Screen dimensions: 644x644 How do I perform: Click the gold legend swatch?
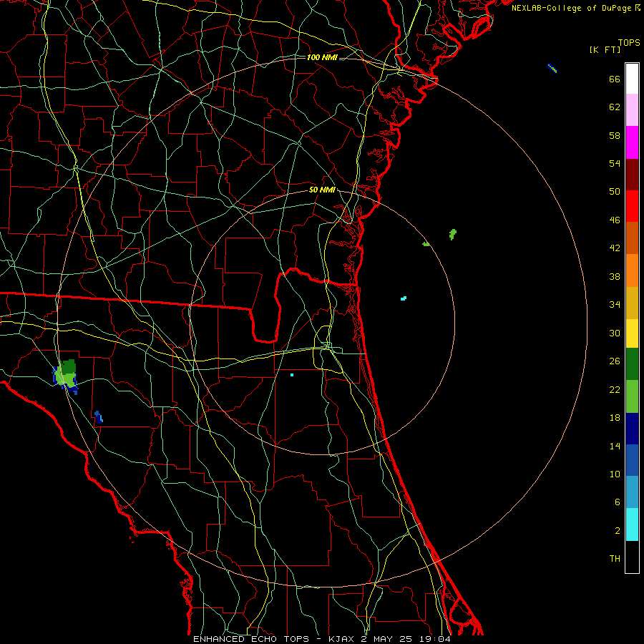click(x=632, y=303)
